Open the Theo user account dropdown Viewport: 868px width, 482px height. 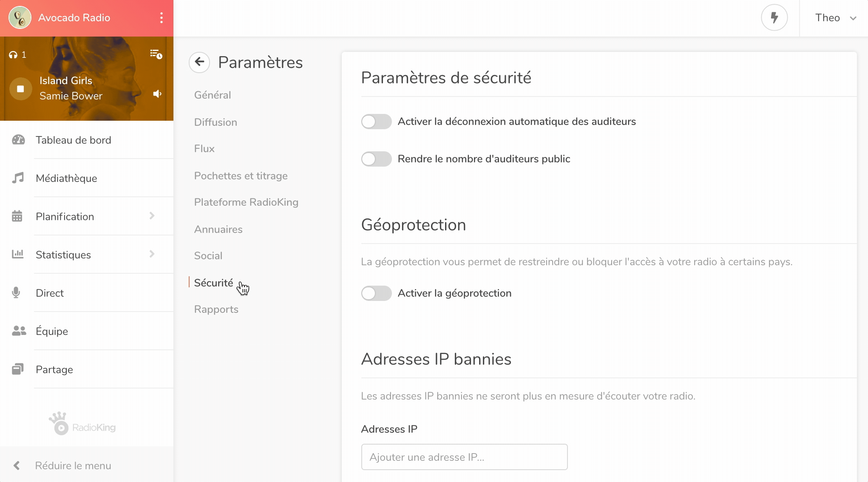click(x=835, y=18)
